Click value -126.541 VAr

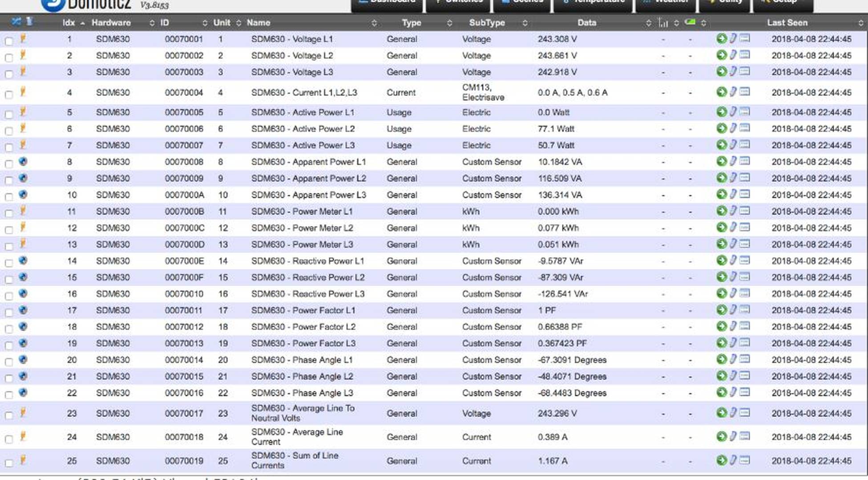coord(563,294)
